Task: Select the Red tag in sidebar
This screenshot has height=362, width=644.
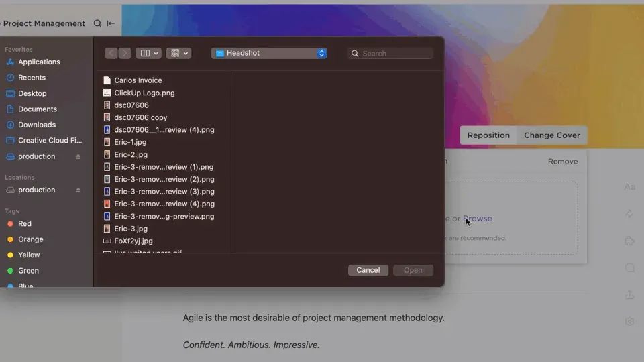Action: (24, 224)
